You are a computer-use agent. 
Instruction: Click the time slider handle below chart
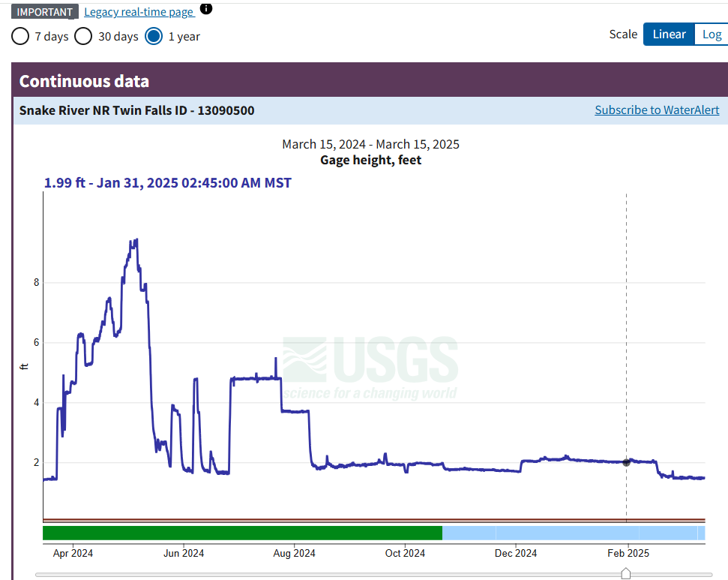click(626, 574)
